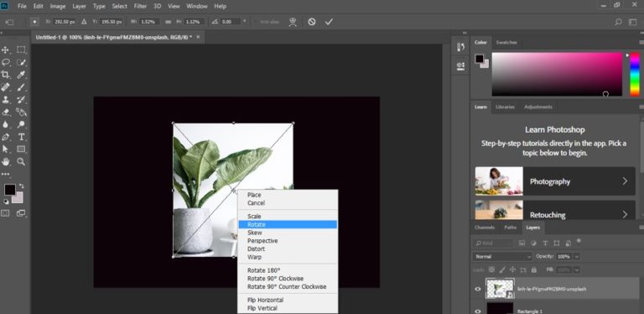The width and height of the screenshot is (644, 314).
Task: Expand the Photography tutorials chevron
Action: tap(625, 181)
